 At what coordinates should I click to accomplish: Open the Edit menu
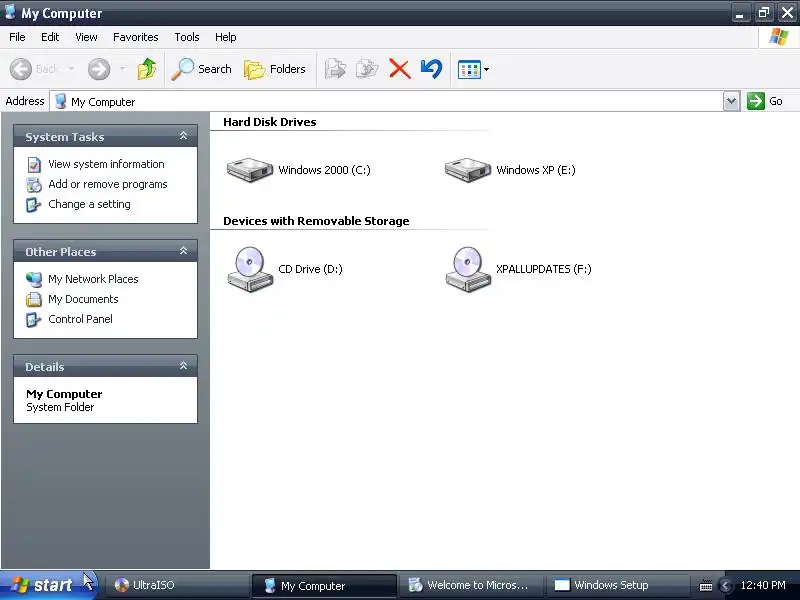click(50, 37)
